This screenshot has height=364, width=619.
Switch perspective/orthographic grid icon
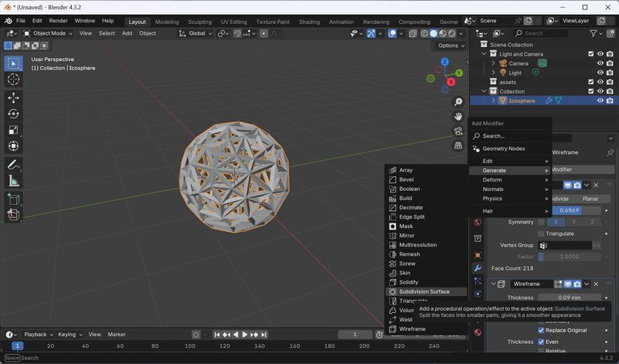(458, 145)
